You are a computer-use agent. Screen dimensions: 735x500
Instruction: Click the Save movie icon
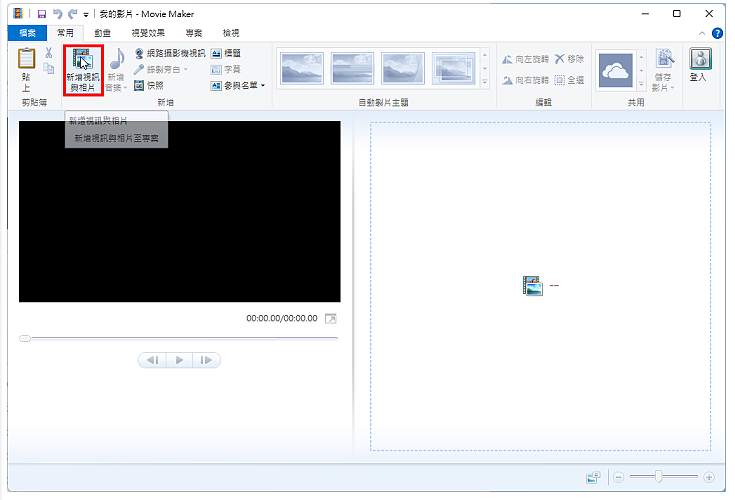click(664, 58)
